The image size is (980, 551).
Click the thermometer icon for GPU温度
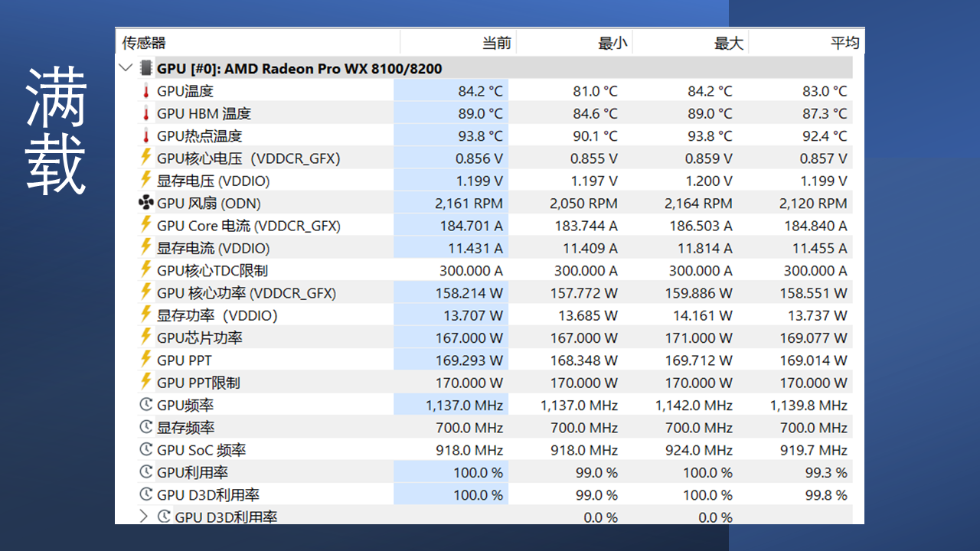145,91
